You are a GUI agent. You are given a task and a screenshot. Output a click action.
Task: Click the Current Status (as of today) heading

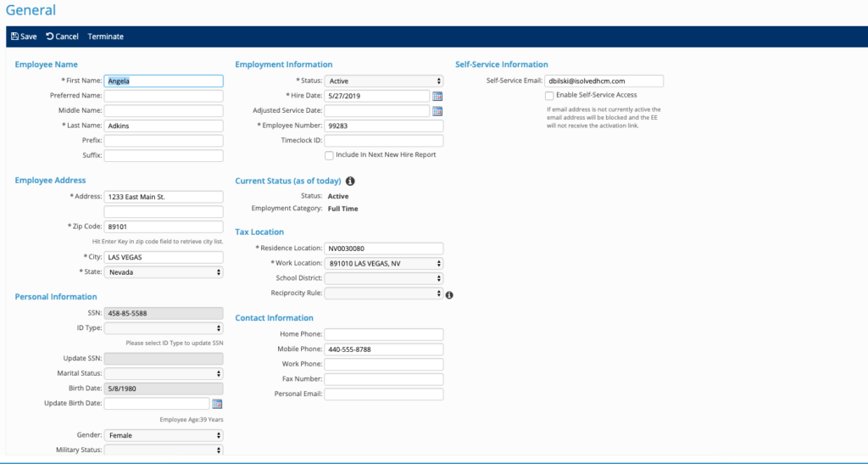pyautogui.click(x=288, y=181)
